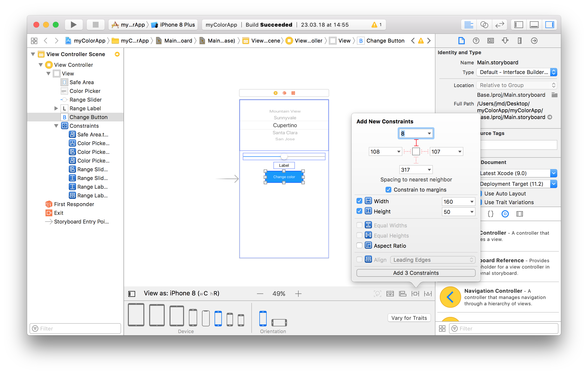The image size is (588, 374).
Task: Toggle Constrain to margins checkbox
Action: 388,190
